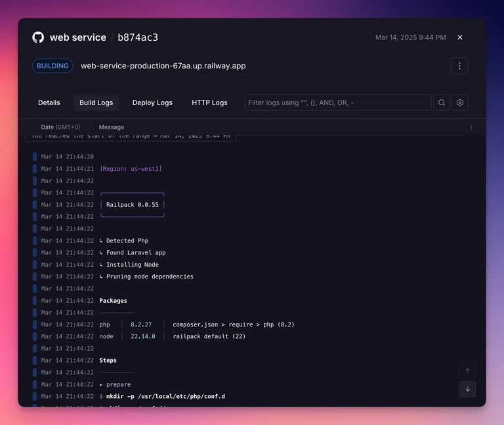Open the log column options kebab icon

click(x=471, y=127)
